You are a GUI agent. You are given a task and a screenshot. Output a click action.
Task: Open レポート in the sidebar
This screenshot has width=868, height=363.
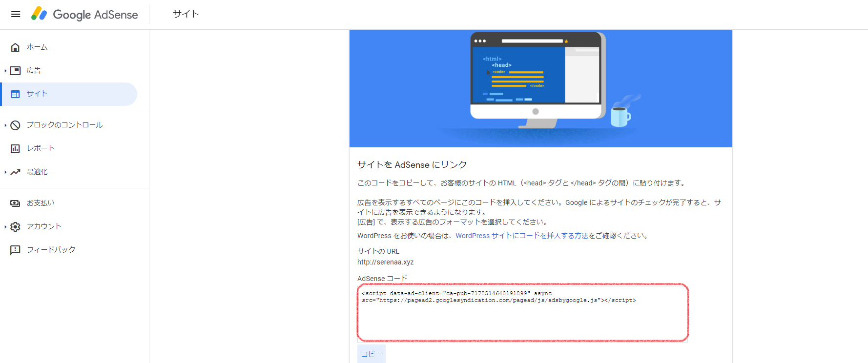69,149
